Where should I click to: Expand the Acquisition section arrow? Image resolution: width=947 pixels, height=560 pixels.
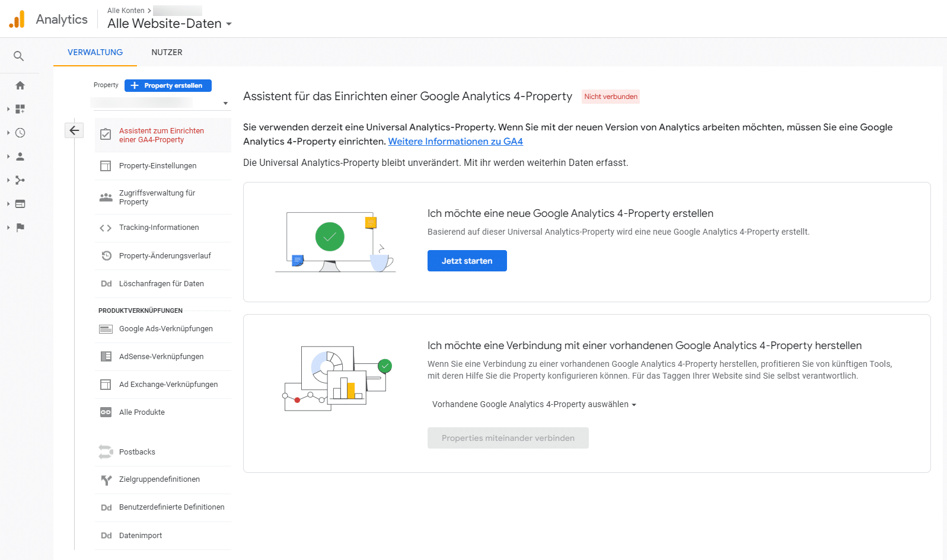(x=8, y=180)
